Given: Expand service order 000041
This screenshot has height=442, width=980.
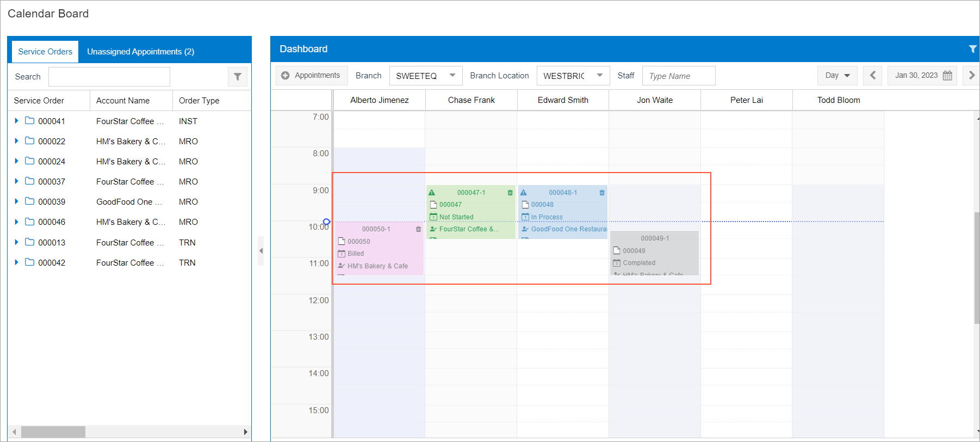Looking at the screenshot, I should click(17, 121).
